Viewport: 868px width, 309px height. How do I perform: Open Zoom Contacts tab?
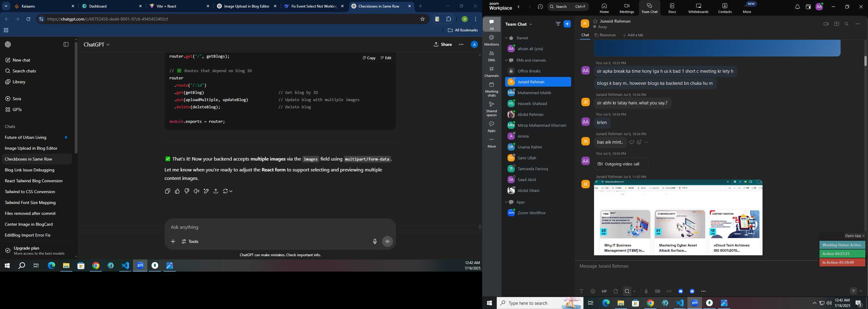click(x=725, y=8)
